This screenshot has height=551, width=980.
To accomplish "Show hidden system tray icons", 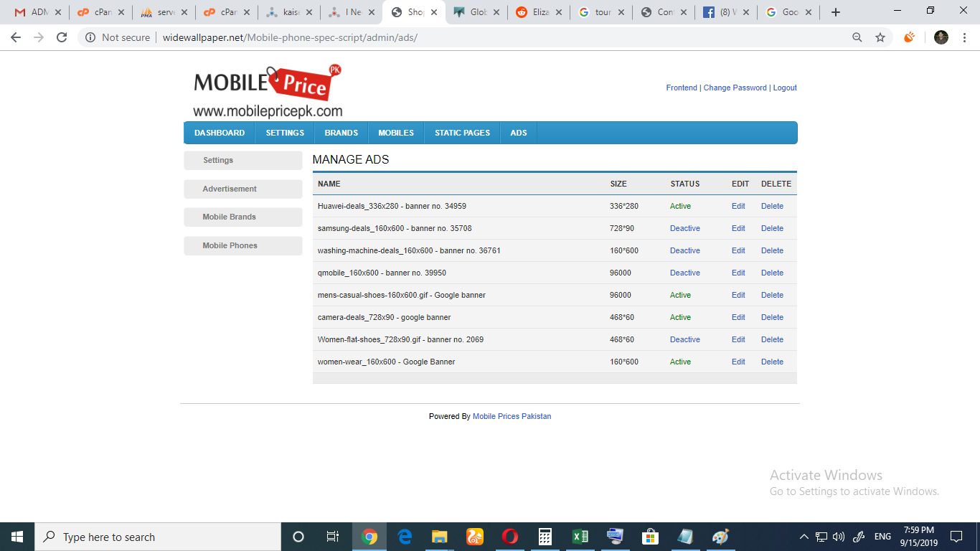I will (804, 537).
